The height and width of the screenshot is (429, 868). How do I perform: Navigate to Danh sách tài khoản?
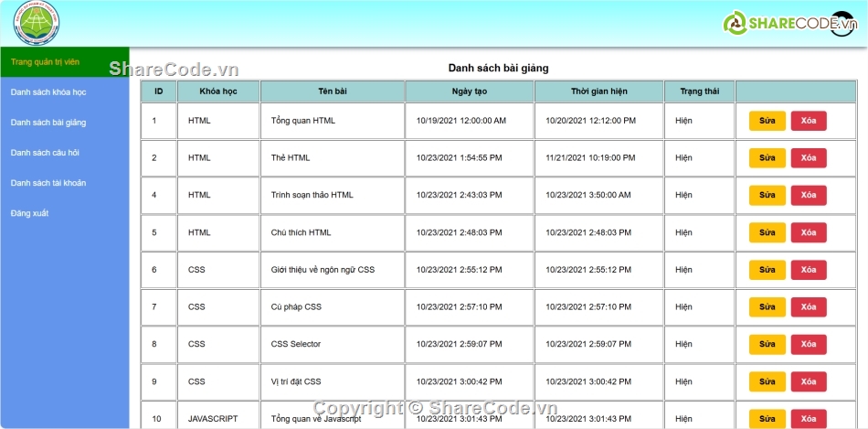click(x=65, y=183)
